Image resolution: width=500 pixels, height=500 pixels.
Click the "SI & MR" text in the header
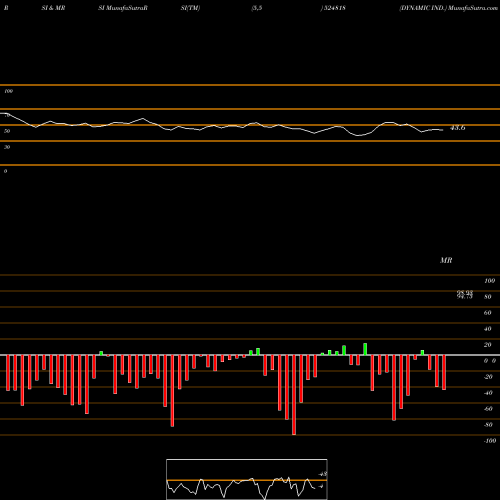[53, 8]
